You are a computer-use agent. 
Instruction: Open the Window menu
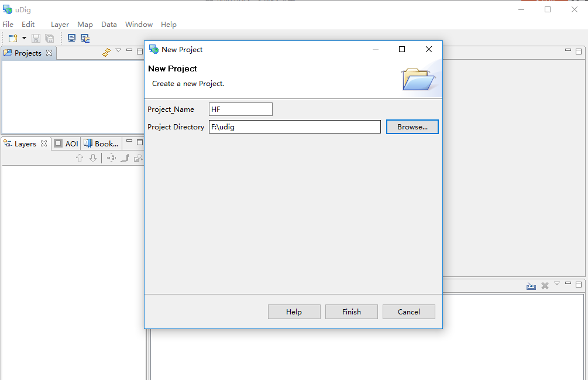coord(139,25)
